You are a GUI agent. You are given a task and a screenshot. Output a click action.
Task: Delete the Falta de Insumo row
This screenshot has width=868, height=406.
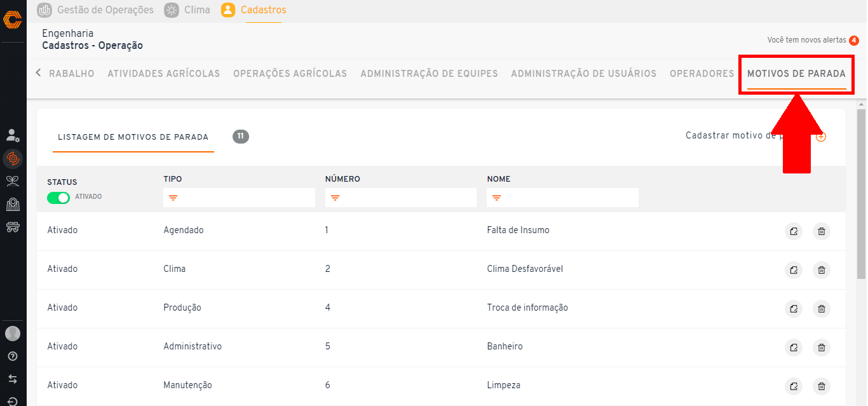coord(822,231)
